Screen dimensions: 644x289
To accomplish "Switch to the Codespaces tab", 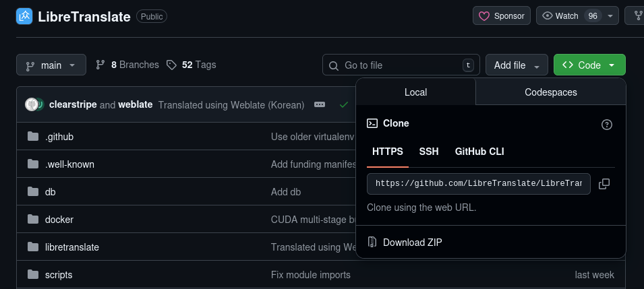I will [x=550, y=92].
